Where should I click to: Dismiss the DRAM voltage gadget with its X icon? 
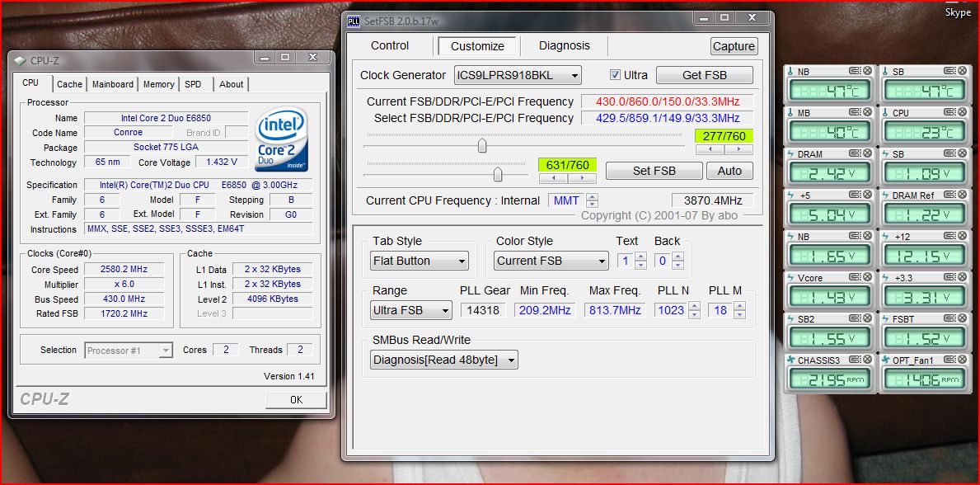867,154
